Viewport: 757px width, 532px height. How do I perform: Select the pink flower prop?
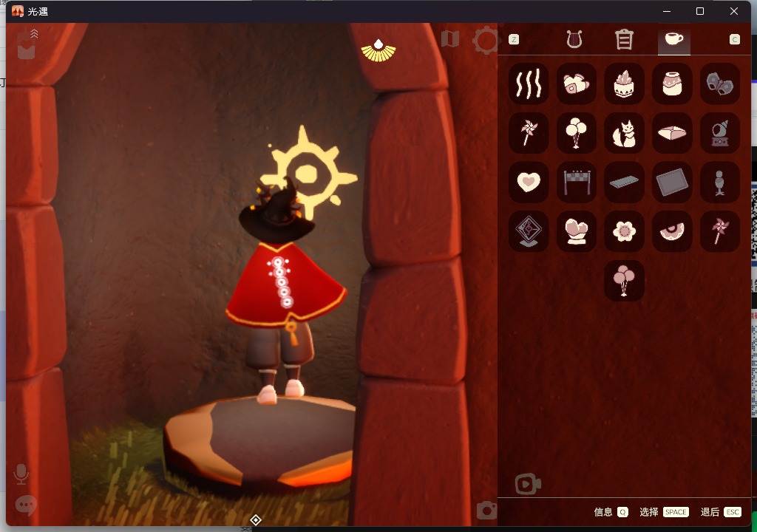624,231
